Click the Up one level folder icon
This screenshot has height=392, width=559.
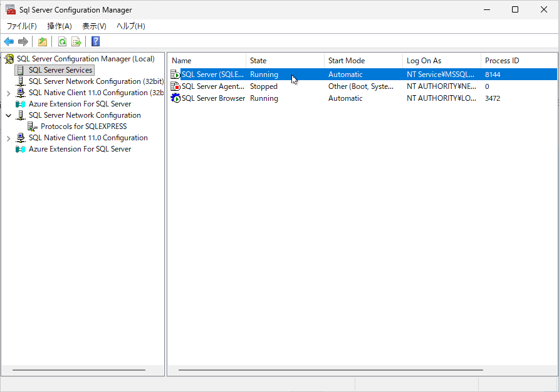(42, 42)
